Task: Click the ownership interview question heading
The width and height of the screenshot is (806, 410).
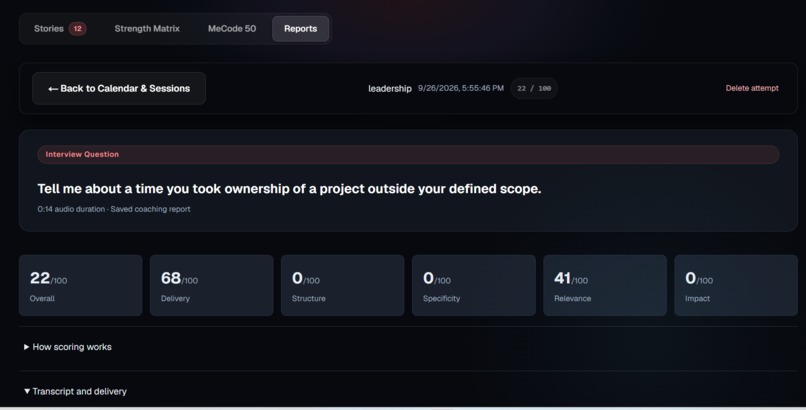Action: 289,189
